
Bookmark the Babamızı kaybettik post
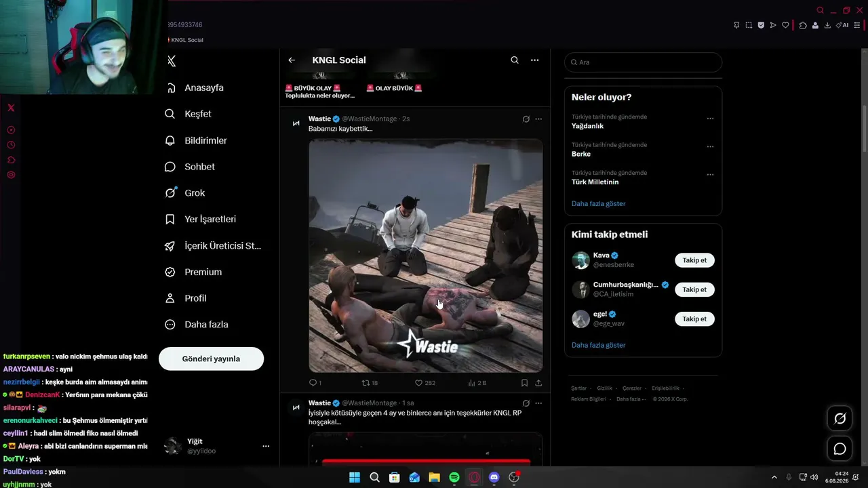tap(524, 383)
